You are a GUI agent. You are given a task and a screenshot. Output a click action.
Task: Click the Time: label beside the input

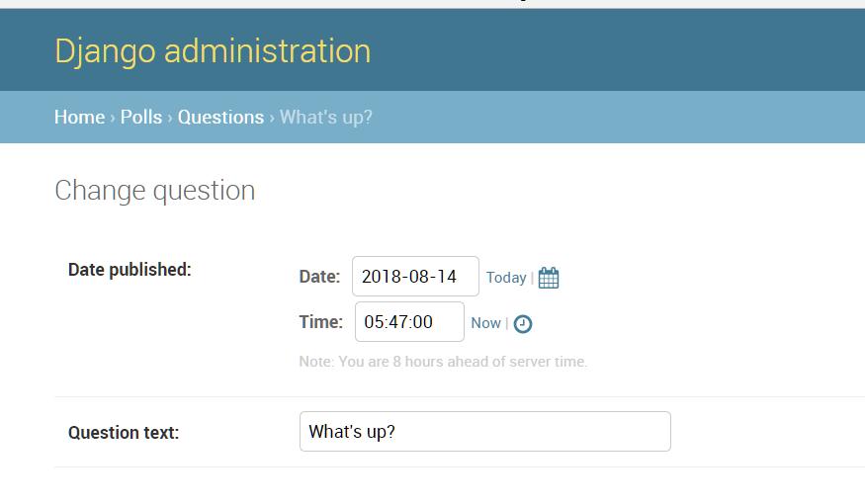pyautogui.click(x=320, y=321)
